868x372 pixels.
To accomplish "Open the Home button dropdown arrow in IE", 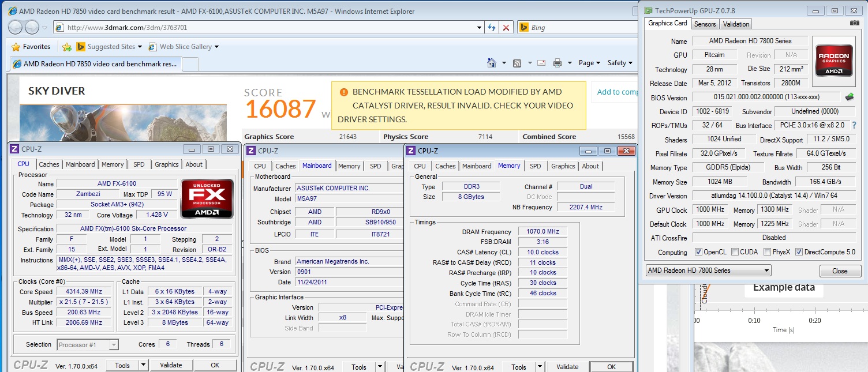I will pyautogui.click(x=504, y=63).
